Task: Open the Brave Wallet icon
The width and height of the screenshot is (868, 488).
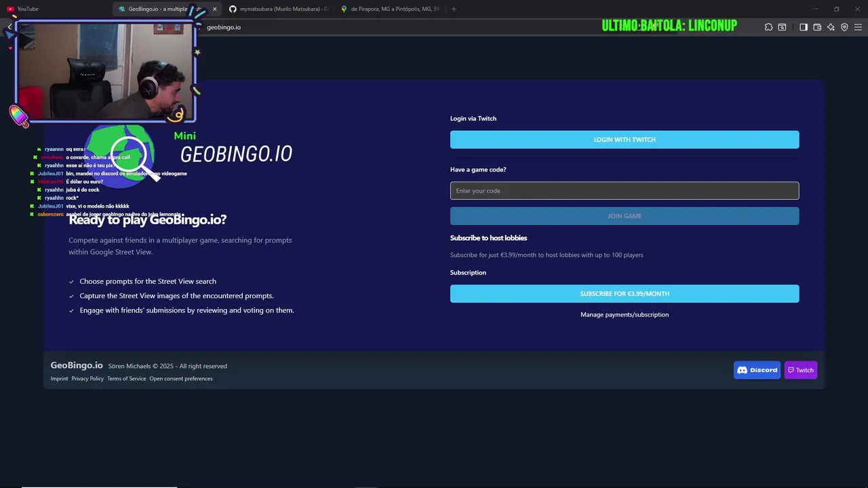Action: coord(817,27)
